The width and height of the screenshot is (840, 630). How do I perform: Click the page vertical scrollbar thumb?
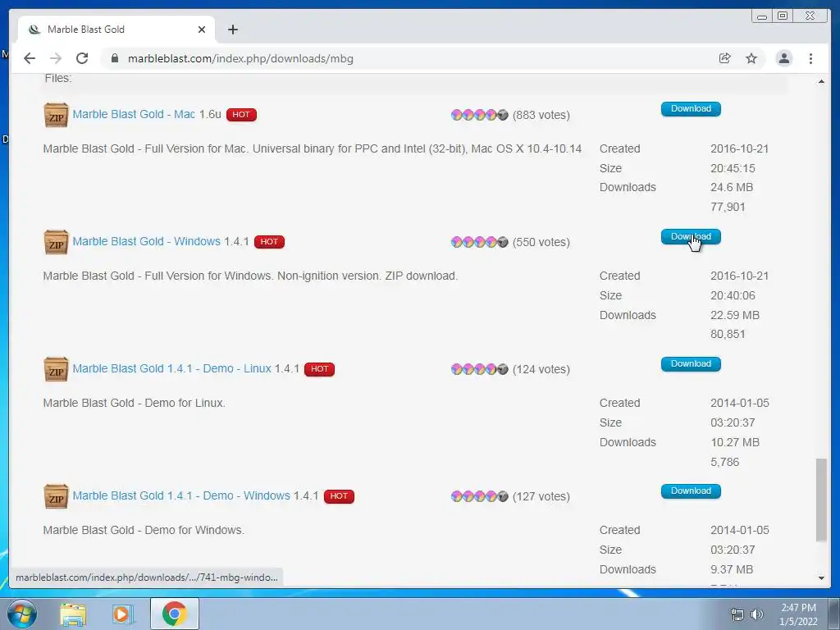[821, 500]
